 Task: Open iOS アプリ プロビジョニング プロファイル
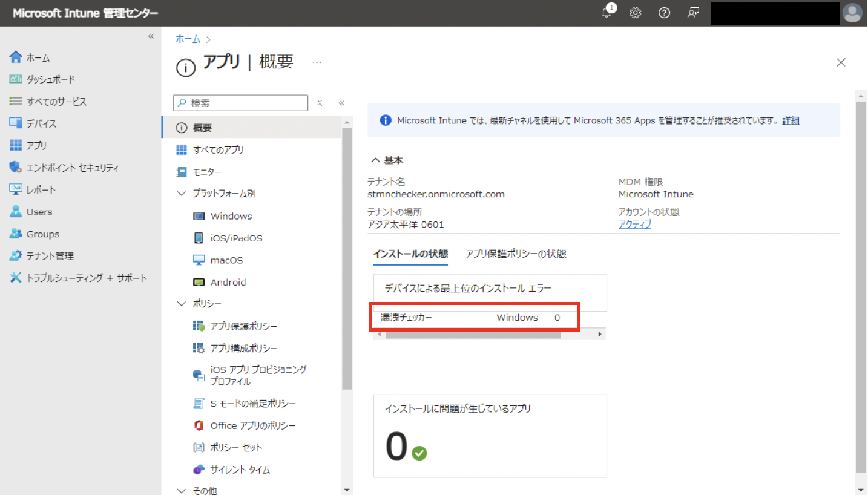pos(251,375)
